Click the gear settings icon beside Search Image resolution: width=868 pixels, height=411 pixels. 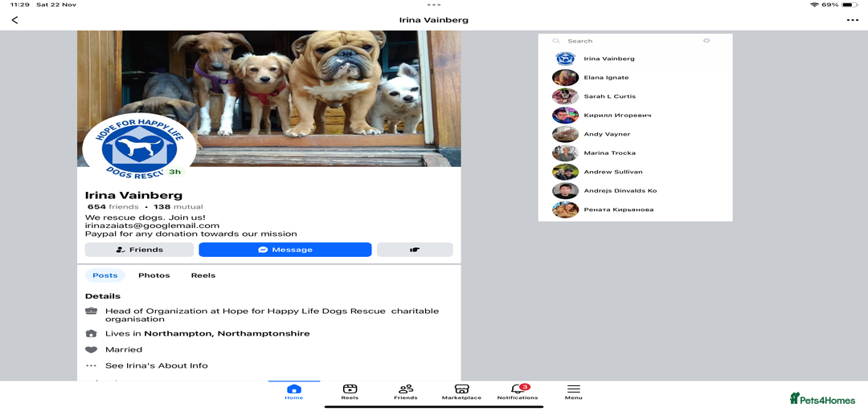pos(706,41)
